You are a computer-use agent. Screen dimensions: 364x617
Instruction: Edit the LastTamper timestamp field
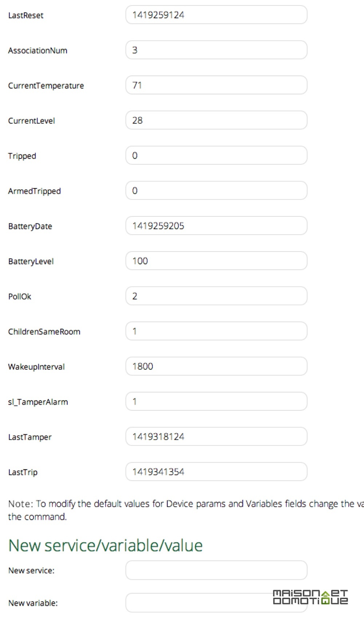tap(216, 437)
